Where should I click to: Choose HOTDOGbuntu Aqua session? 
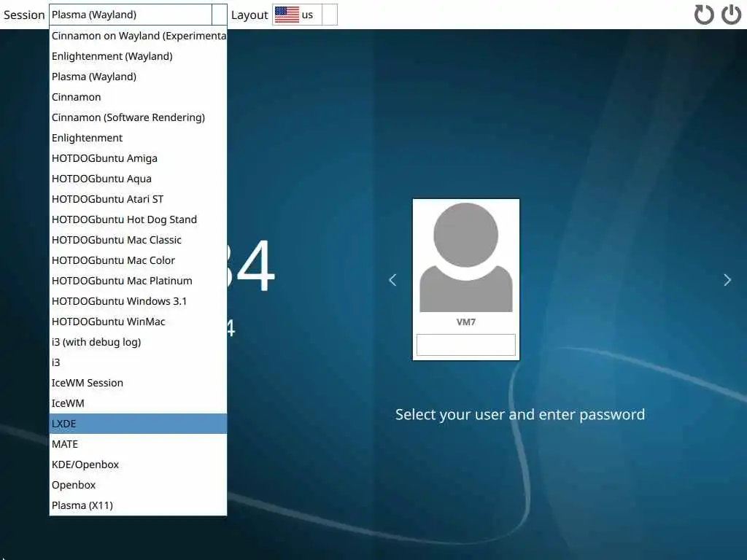(x=138, y=179)
